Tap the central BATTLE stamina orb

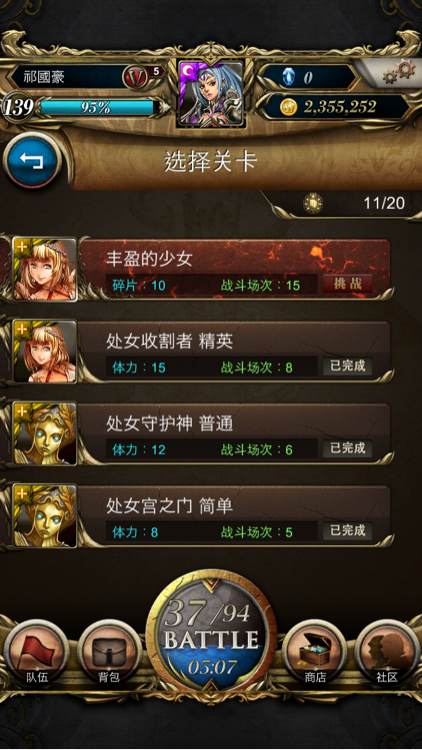pos(211,630)
